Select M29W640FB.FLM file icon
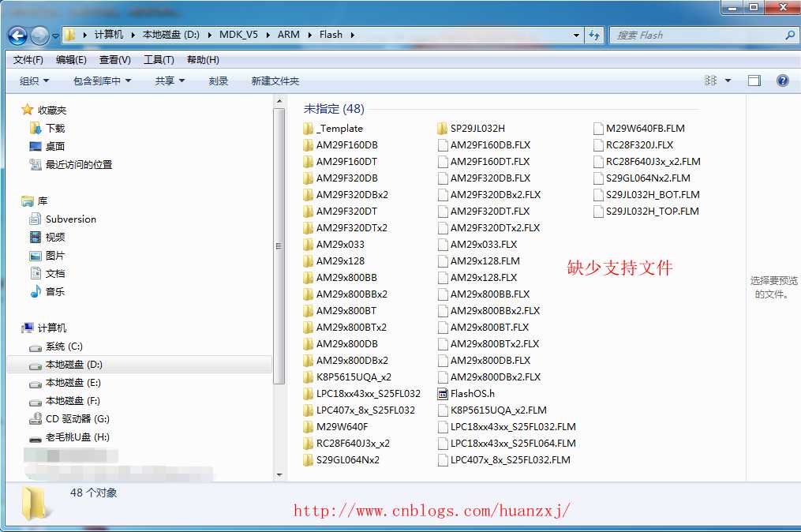The image size is (801, 532). click(x=598, y=129)
